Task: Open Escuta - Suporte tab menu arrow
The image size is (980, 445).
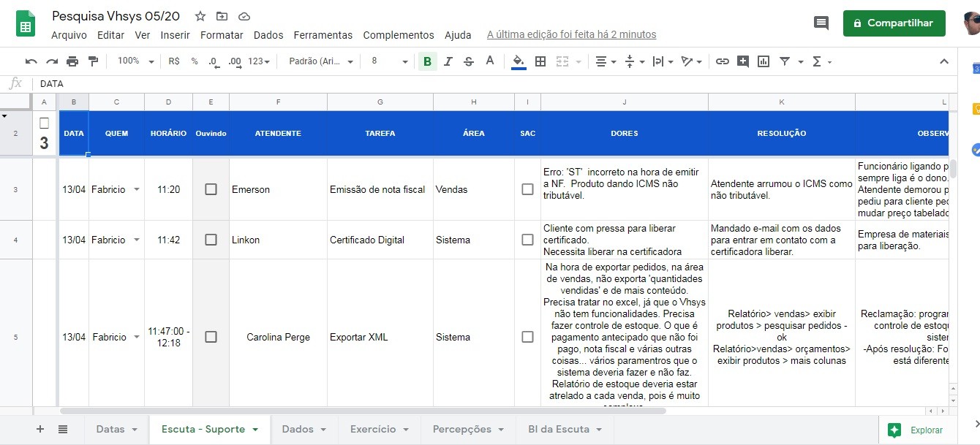Action: tap(255, 430)
